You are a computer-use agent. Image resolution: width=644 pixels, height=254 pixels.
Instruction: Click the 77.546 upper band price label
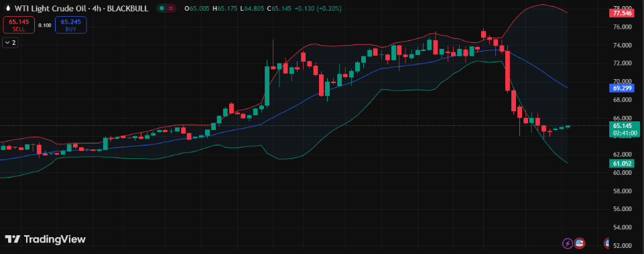623,13
